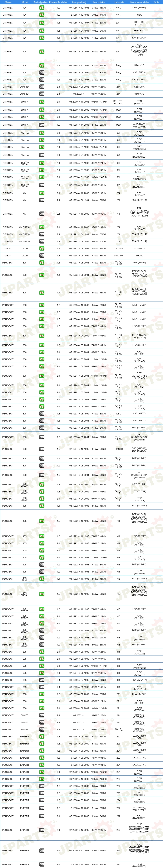Click petrol icon in Peugeot 405 4B BFZ row

point(42,521)
